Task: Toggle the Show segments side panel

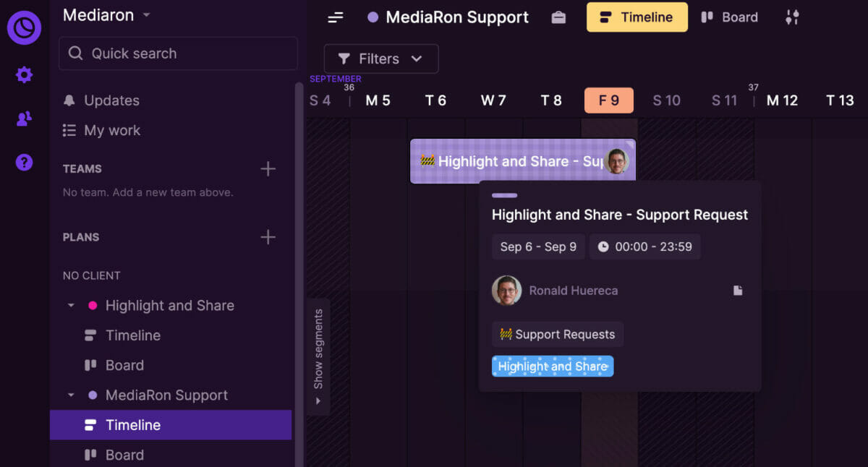Action: tap(318, 356)
